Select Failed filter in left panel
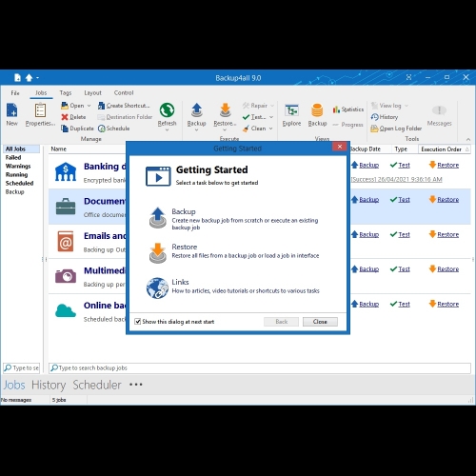Screen dimensions: 476x476 click(13, 158)
